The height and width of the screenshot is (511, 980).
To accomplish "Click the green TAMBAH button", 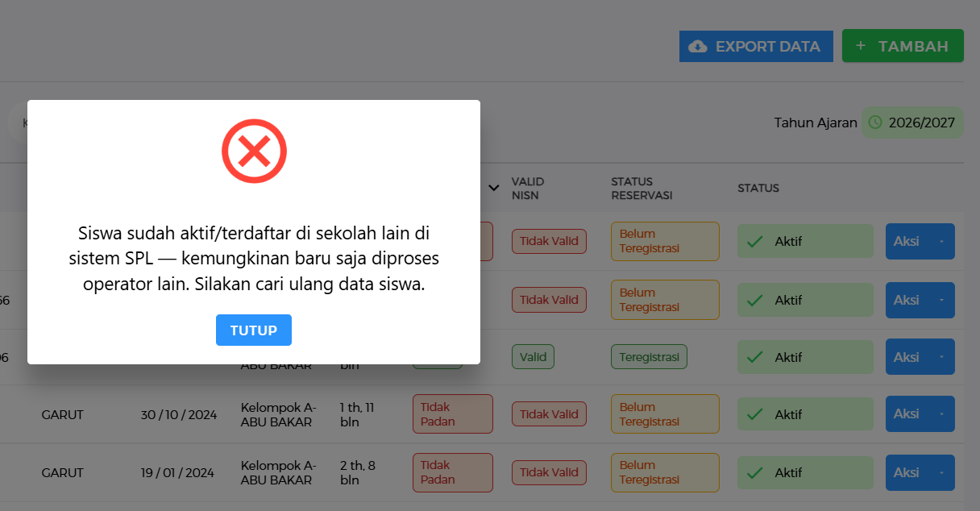I will [903, 46].
